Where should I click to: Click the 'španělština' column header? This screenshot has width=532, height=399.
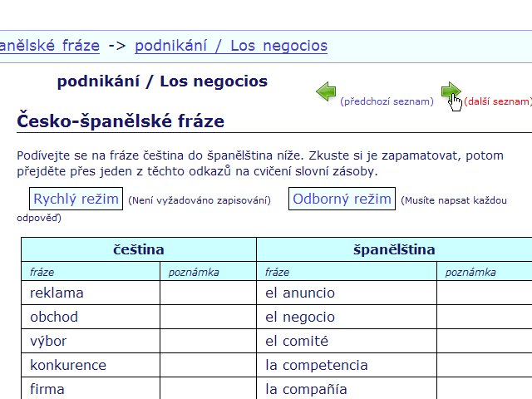coord(394,249)
